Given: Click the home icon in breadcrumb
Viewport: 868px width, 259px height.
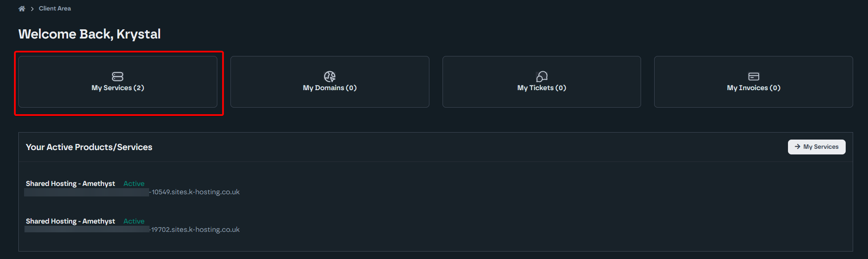Looking at the screenshot, I should pyautogui.click(x=22, y=9).
